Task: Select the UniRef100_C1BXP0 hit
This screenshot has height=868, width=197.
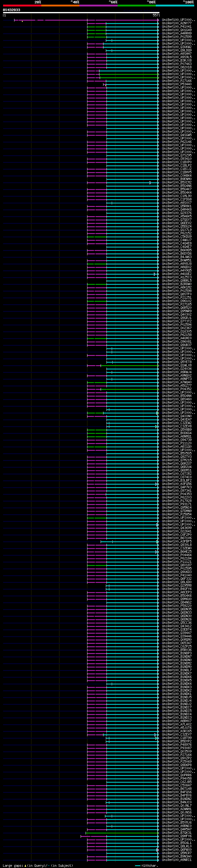Action: tap(177, 162)
